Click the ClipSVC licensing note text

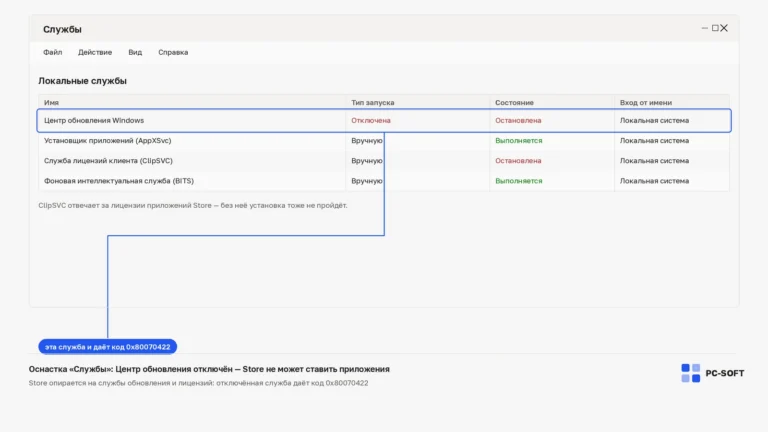pos(193,205)
